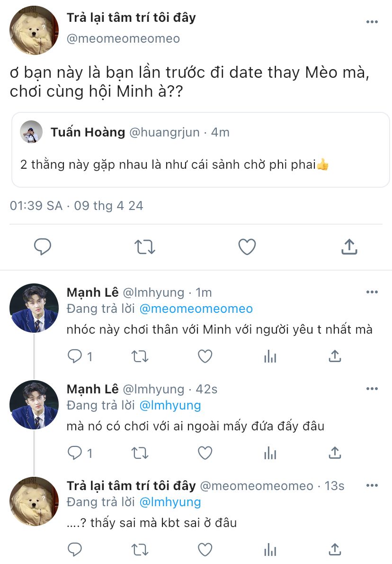Open Mạnh Lê's profile picture in first reply

point(34,308)
